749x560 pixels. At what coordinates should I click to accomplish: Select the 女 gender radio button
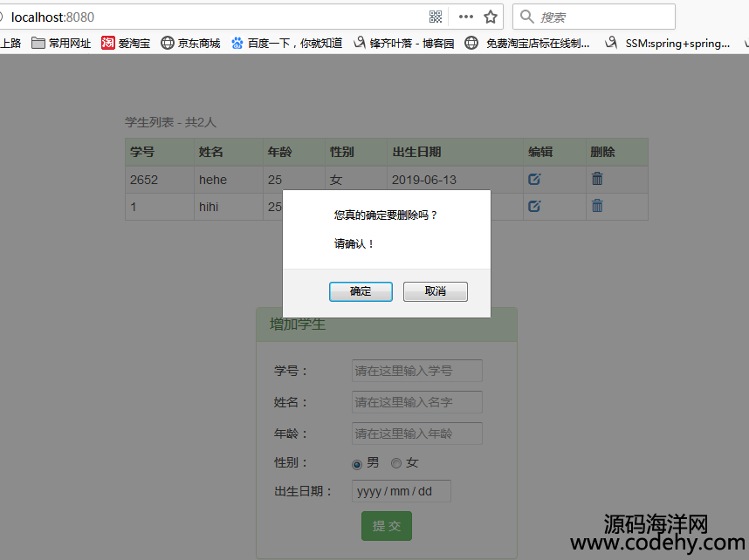pyautogui.click(x=396, y=463)
